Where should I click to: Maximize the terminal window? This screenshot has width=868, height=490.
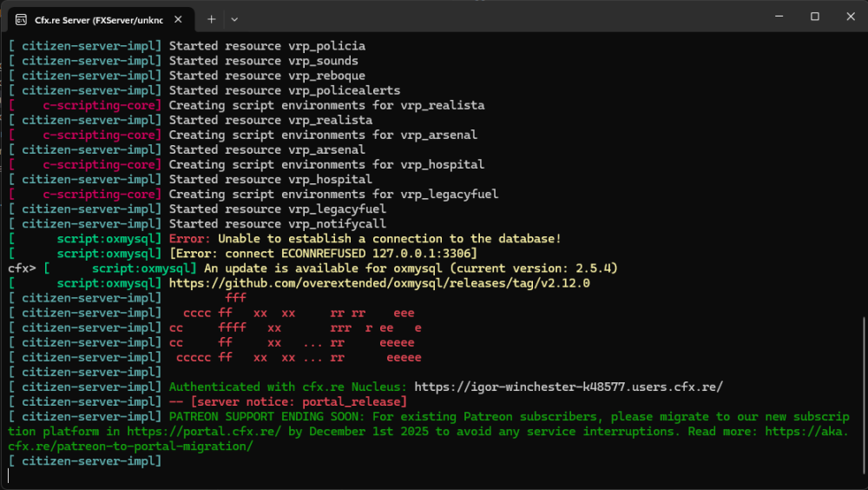tap(814, 17)
